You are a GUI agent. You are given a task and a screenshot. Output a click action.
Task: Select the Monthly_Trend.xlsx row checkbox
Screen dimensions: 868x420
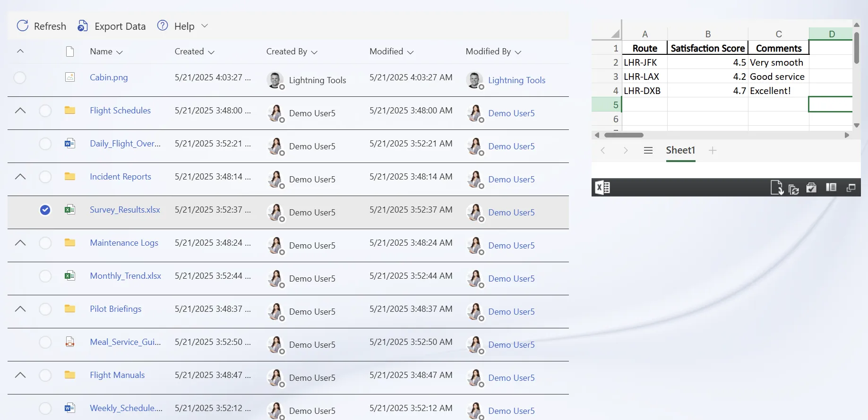pyautogui.click(x=45, y=276)
